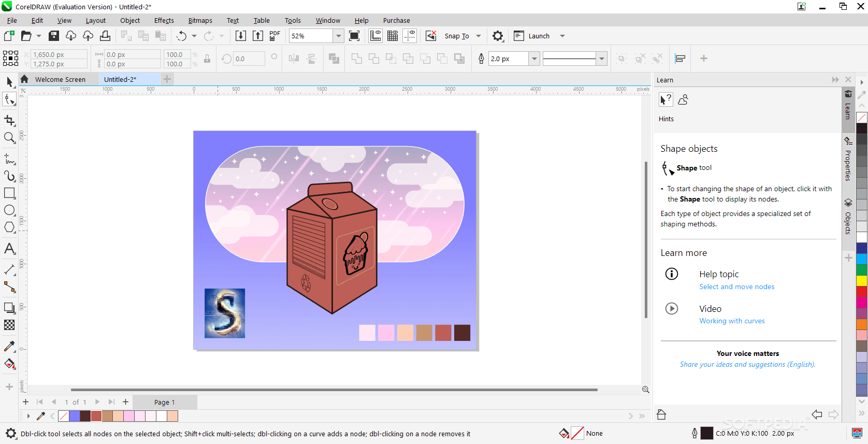Open the Snap To dropdown
Screen dimensions: 868x444
[x=478, y=36]
